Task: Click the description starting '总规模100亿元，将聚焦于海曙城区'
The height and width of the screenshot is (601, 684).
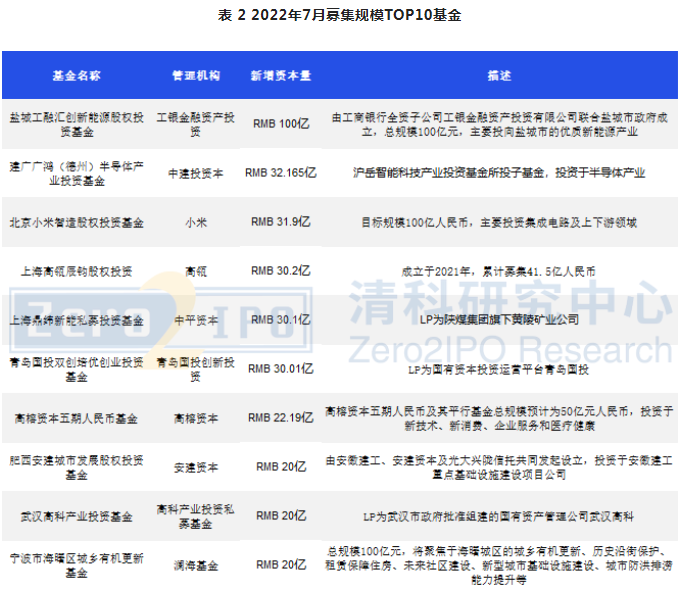Action: click(x=499, y=566)
